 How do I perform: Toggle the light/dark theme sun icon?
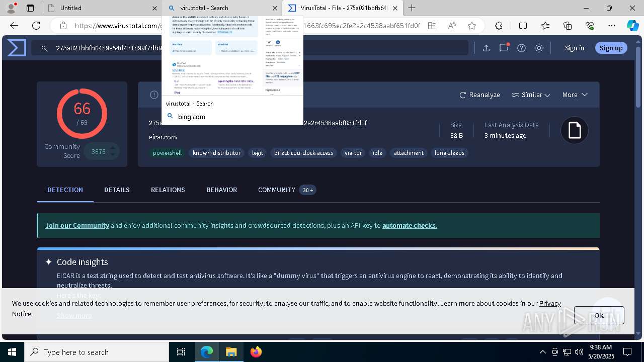point(539,48)
